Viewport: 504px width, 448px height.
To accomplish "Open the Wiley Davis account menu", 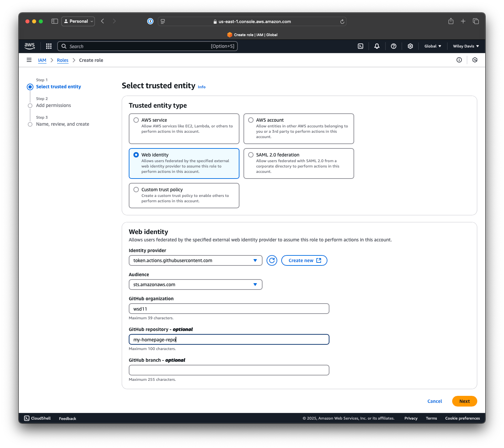I will click(x=466, y=46).
